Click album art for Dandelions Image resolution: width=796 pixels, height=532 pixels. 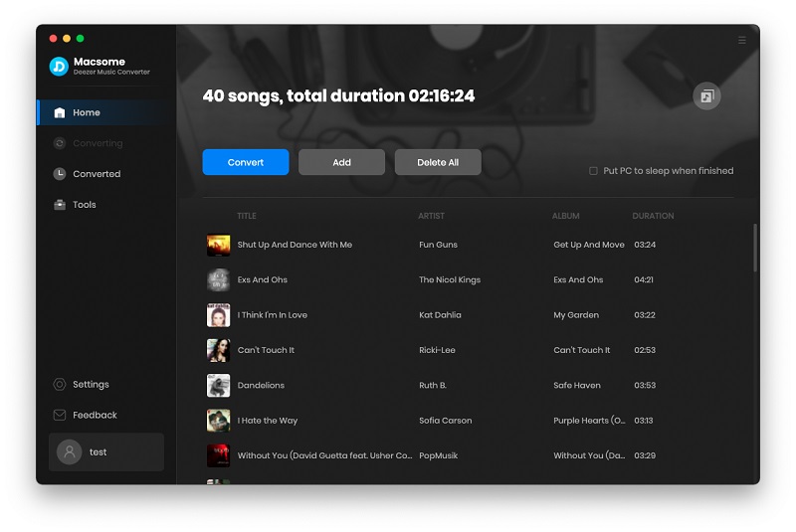coord(218,386)
